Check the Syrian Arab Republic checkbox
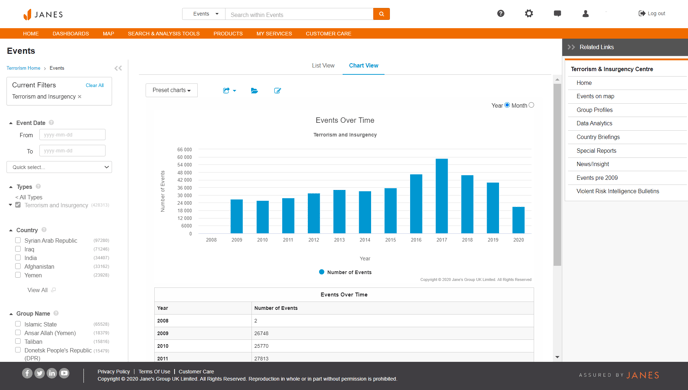This screenshot has height=390, width=688. coord(18,240)
